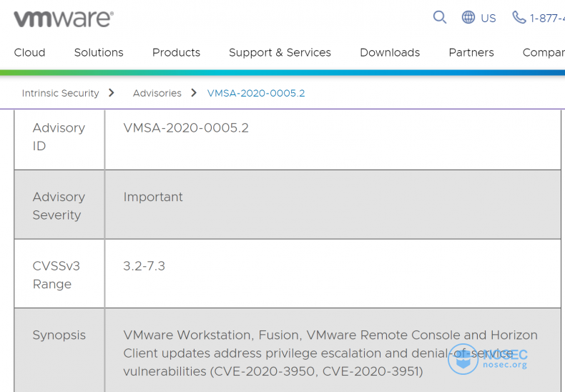Viewport: 565px width, 392px height.
Task: Open the Support & Services menu
Action: (280, 53)
